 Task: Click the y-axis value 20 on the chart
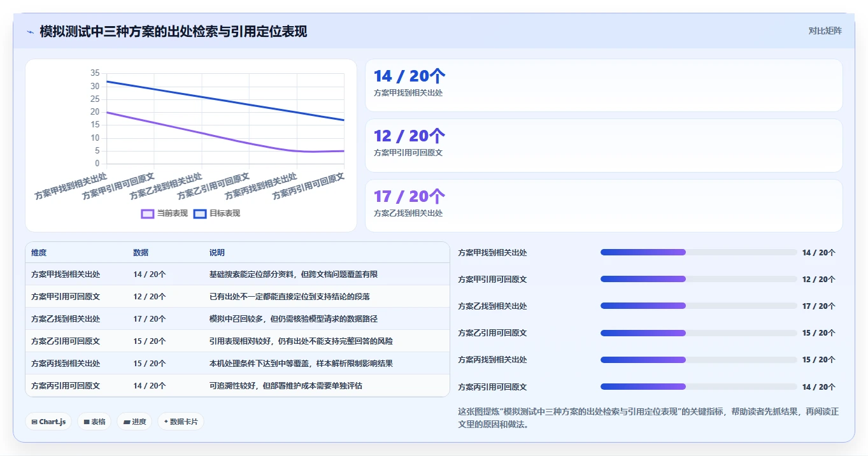tap(96, 112)
